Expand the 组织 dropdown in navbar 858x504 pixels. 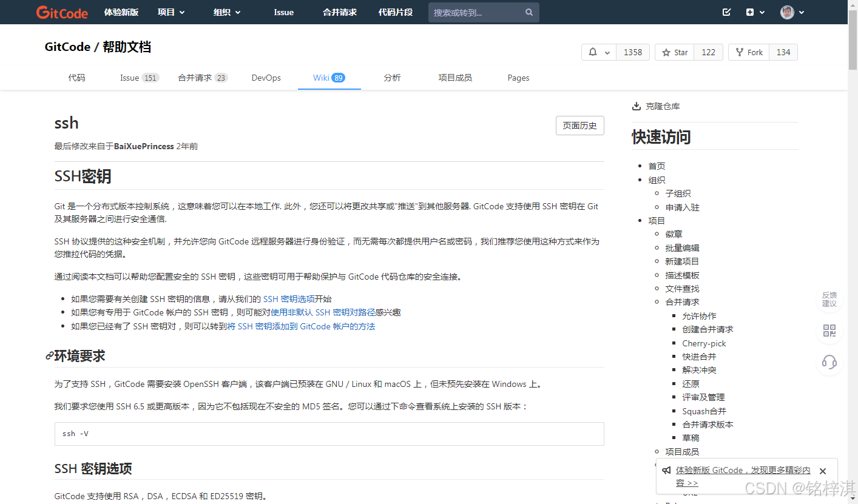coord(227,12)
